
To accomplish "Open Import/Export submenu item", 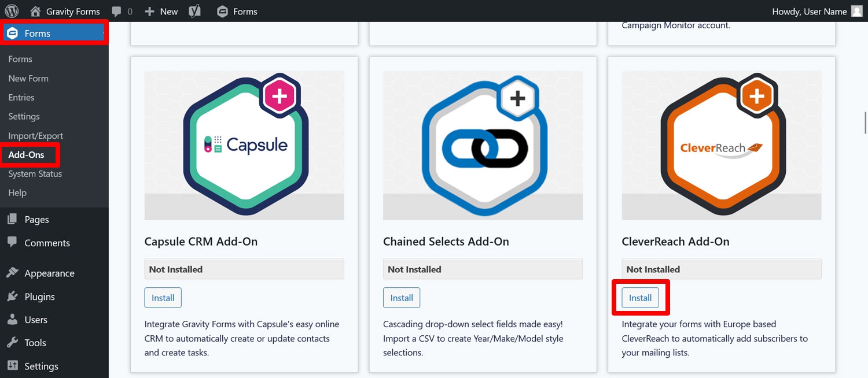I will click(36, 136).
